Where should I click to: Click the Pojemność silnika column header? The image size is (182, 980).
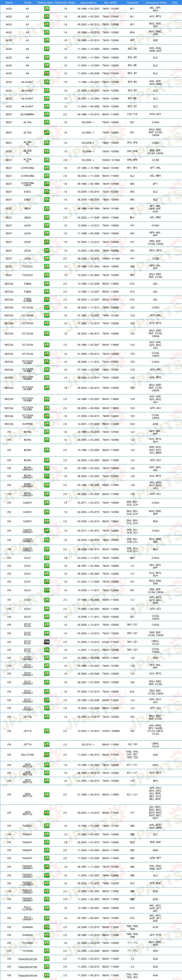pyautogui.click(x=65, y=2)
